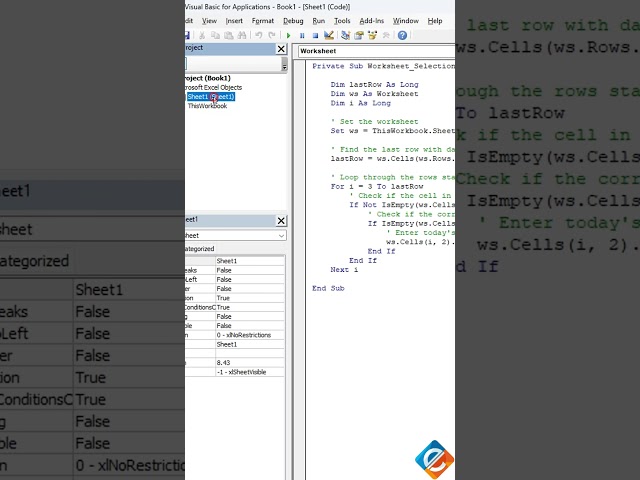The image size is (640, 480).
Task: Open Project Explorer from the toolbar icon
Action: click(x=345, y=36)
